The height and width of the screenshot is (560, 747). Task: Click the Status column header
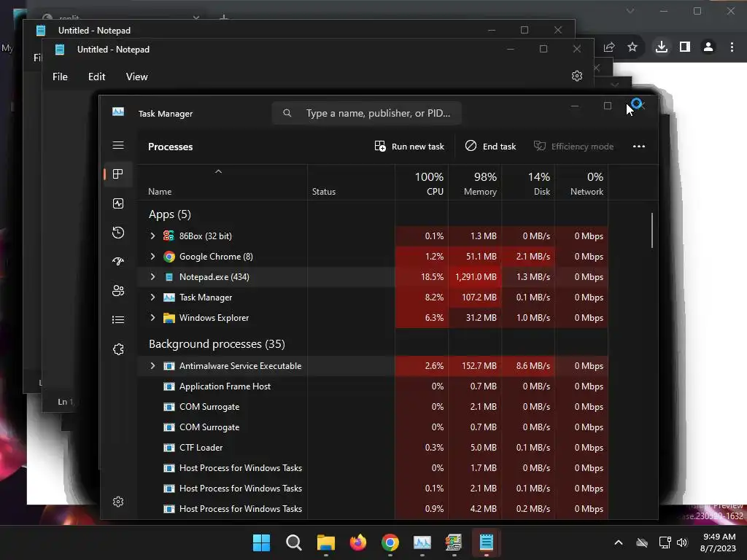[351, 183]
